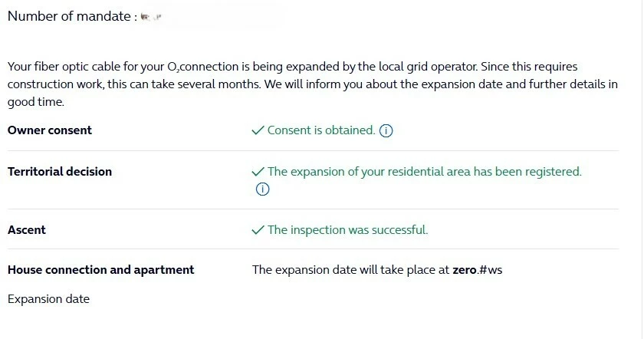Click the info icon beside Consent is obtained

(x=386, y=130)
